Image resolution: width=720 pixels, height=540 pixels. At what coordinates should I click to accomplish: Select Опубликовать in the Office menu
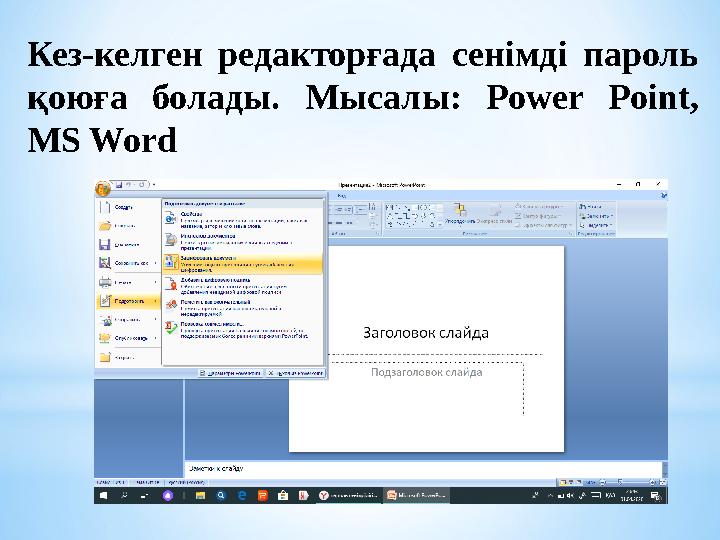(128, 338)
